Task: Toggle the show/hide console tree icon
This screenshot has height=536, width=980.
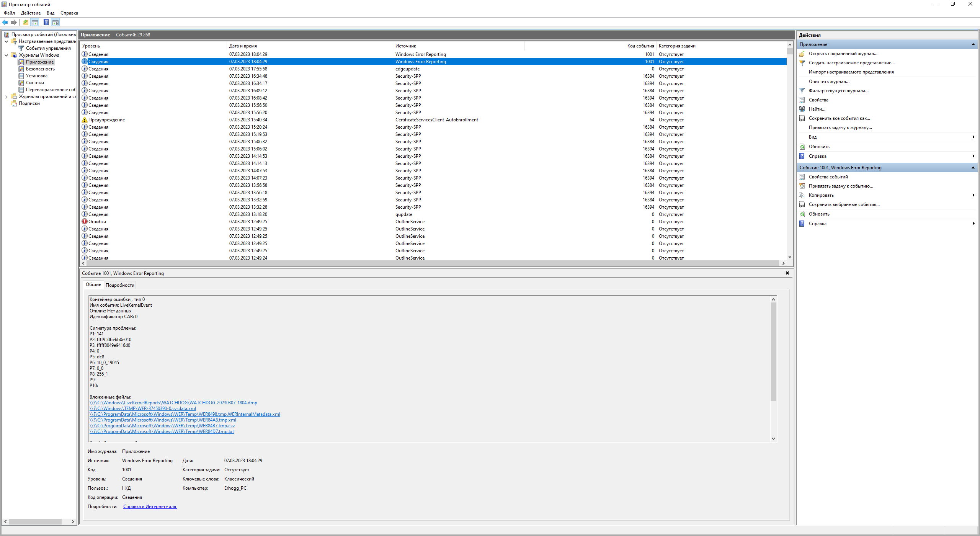Action: pyautogui.click(x=35, y=22)
